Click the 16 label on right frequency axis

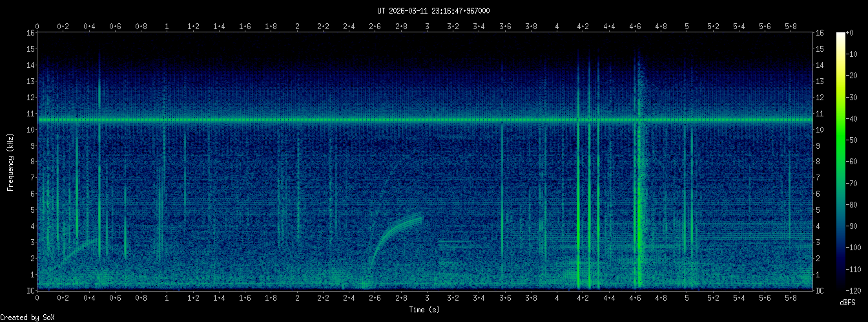[x=820, y=33]
